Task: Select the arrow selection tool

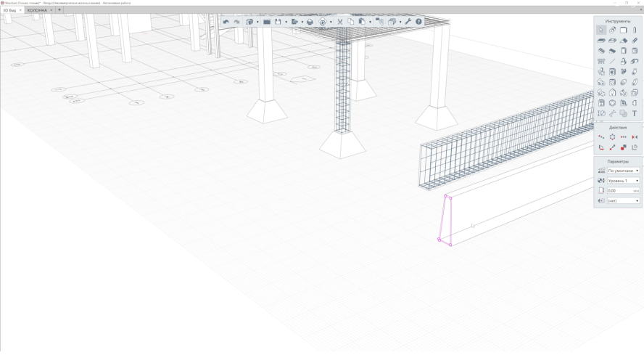Action: (x=601, y=30)
